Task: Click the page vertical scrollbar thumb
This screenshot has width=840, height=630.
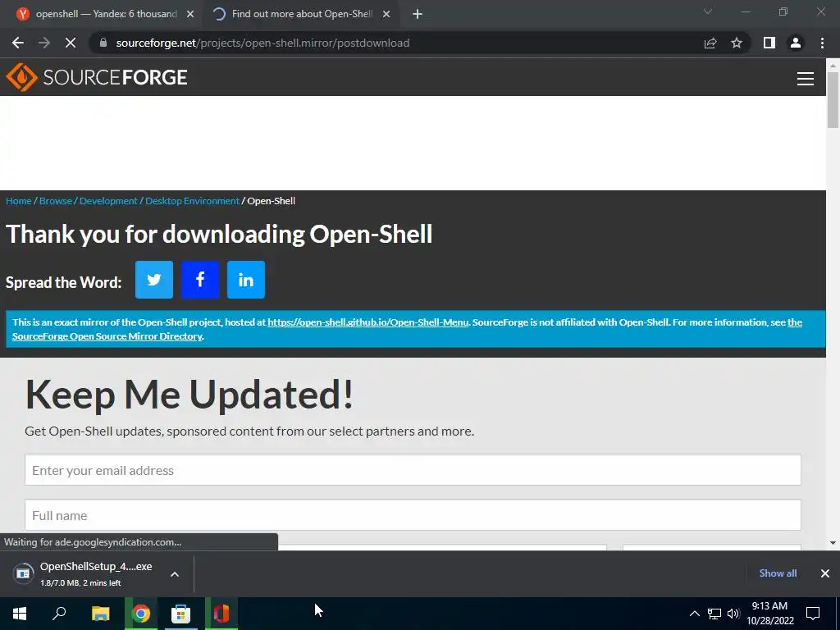Action: (x=833, y=99)
